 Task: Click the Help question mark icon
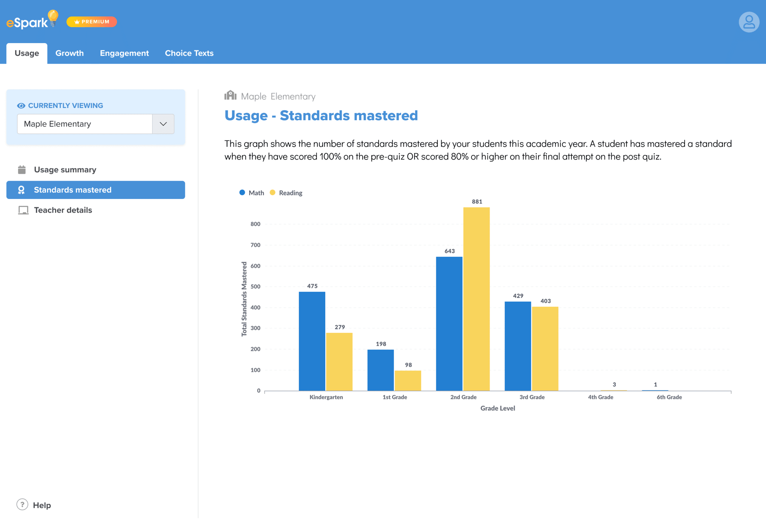[22, 504]
